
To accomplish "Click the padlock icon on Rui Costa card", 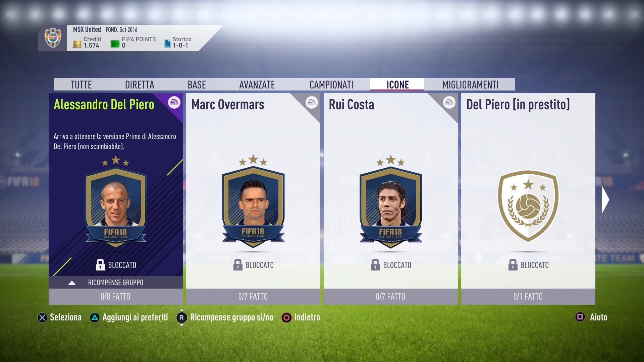I will [x=375, y=265].
